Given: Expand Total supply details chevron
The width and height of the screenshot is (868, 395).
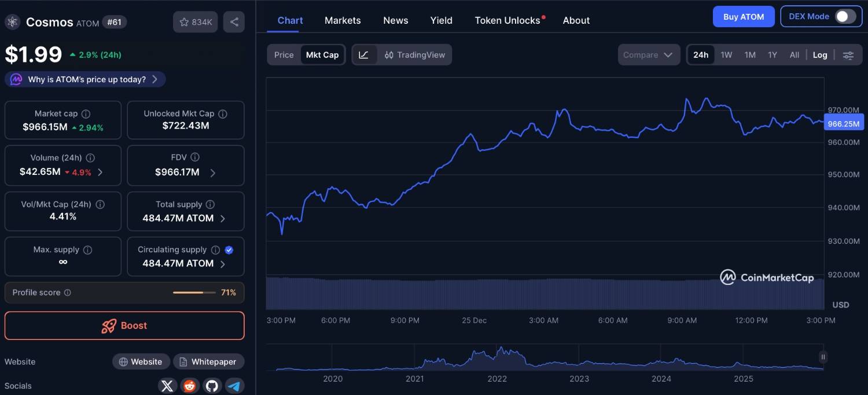Looking at the screenshot, I should click(223, 218).
